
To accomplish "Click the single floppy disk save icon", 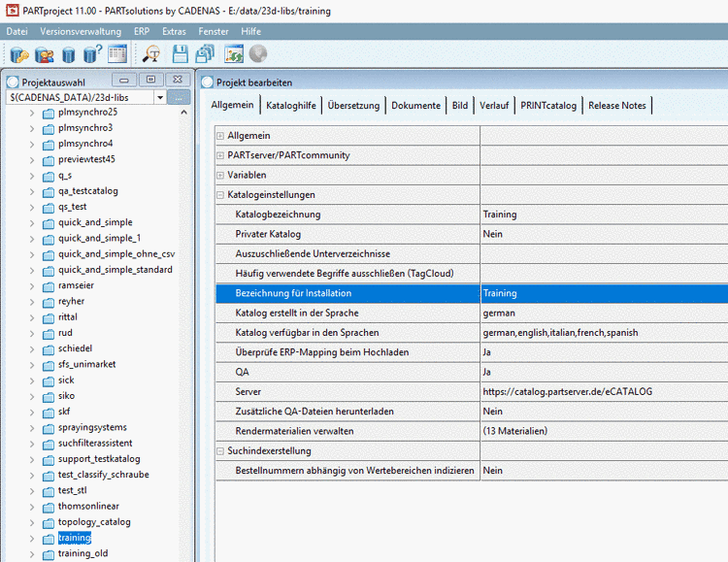I will point(182,54).
